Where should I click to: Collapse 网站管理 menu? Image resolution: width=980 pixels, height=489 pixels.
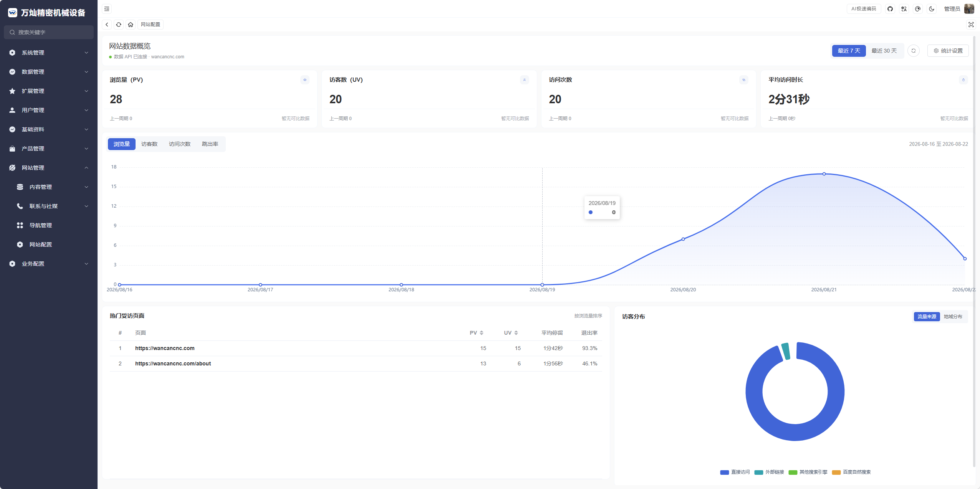pos(49,168)
